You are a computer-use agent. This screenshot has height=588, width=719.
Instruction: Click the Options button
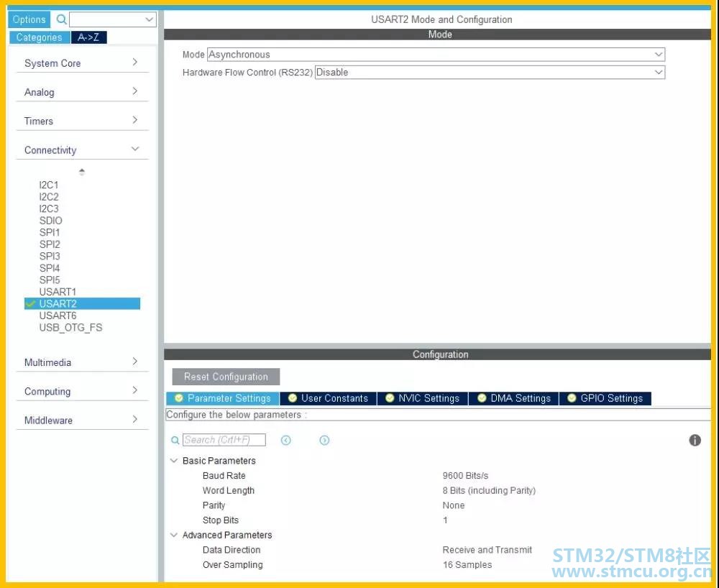(29, 20)
